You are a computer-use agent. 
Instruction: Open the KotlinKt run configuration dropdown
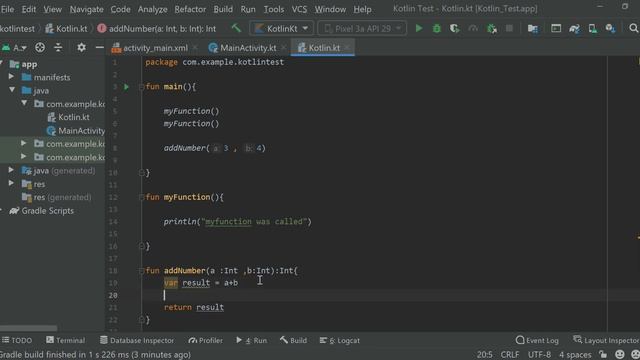pos(282,29)
